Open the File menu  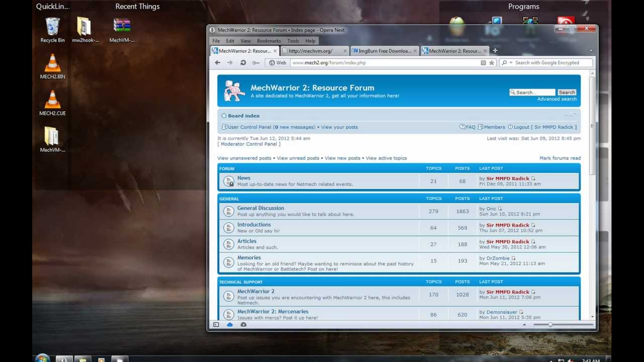[x=216, y=41]
